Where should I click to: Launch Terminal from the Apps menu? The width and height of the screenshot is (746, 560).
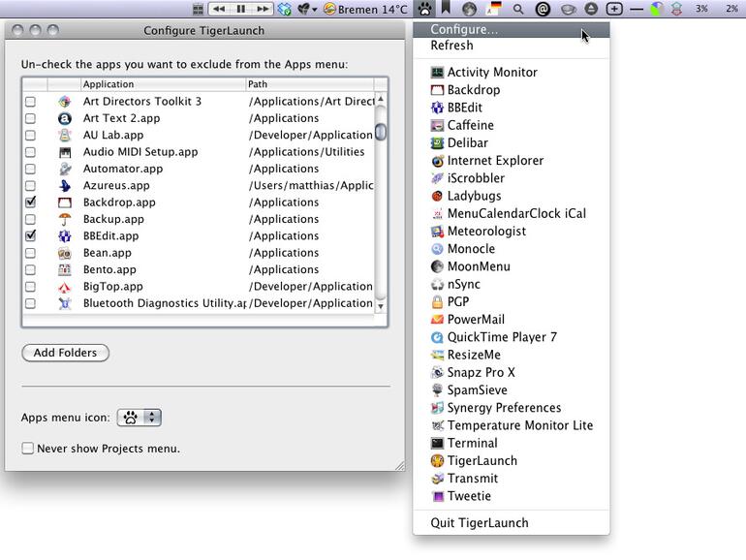[x=511, y=443]
